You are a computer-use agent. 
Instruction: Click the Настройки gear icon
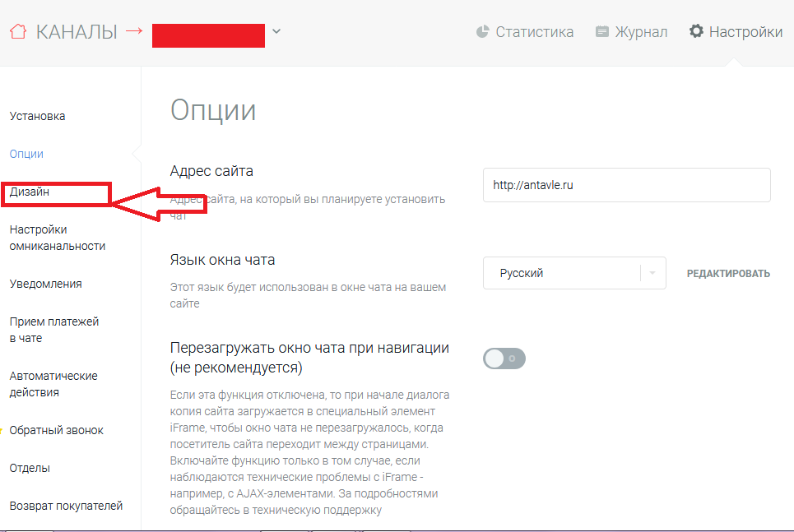696,31
